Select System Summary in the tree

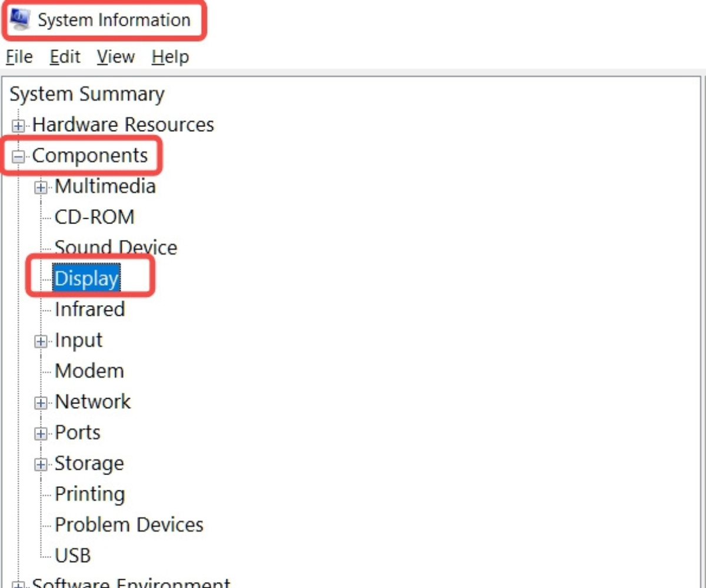[87, 94]
